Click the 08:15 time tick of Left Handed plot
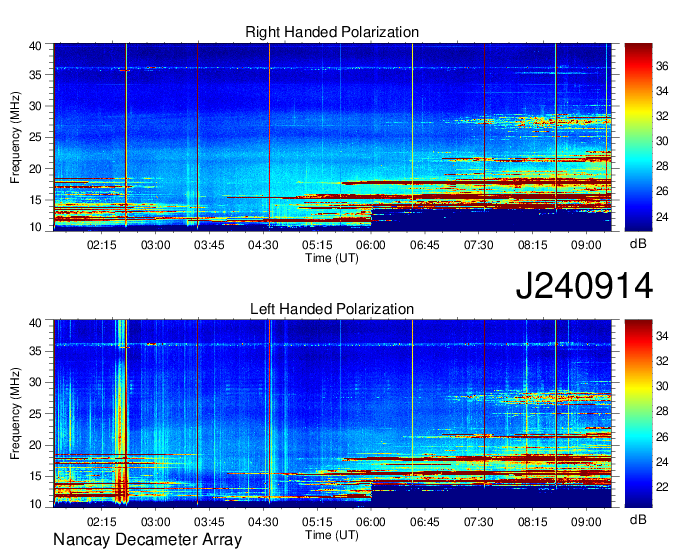Viewport: 680px width, 552px height. (x=533, y=522)
